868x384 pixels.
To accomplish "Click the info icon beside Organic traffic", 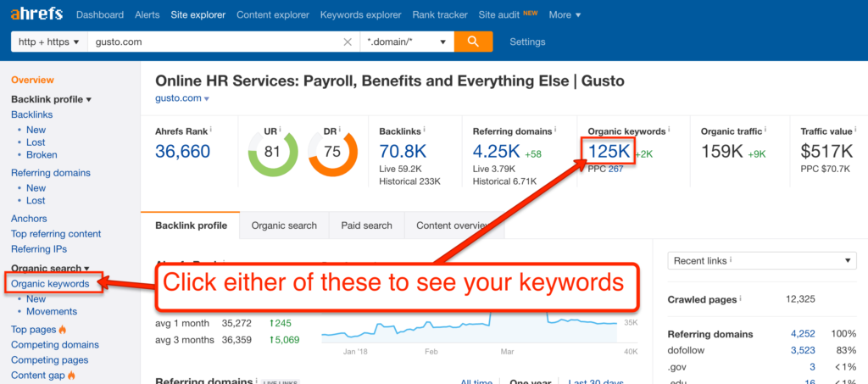I will [765, 129].
